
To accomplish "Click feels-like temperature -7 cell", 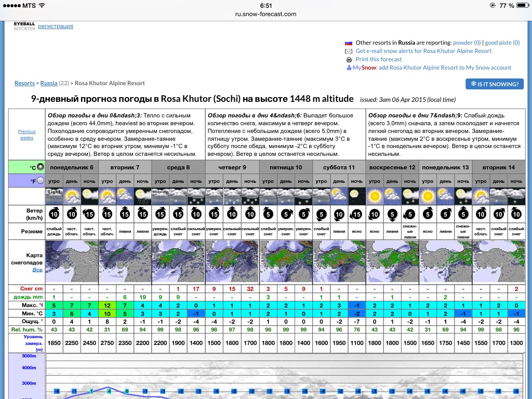I will [356, 321].
